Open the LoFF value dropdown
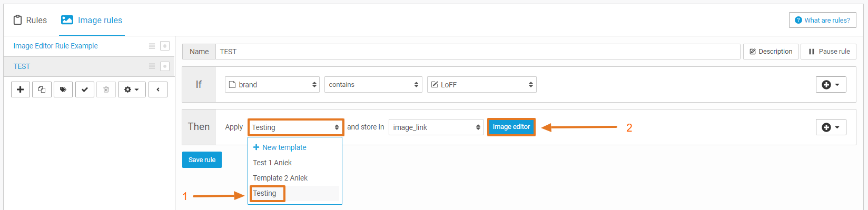 (x=482, y=84)
